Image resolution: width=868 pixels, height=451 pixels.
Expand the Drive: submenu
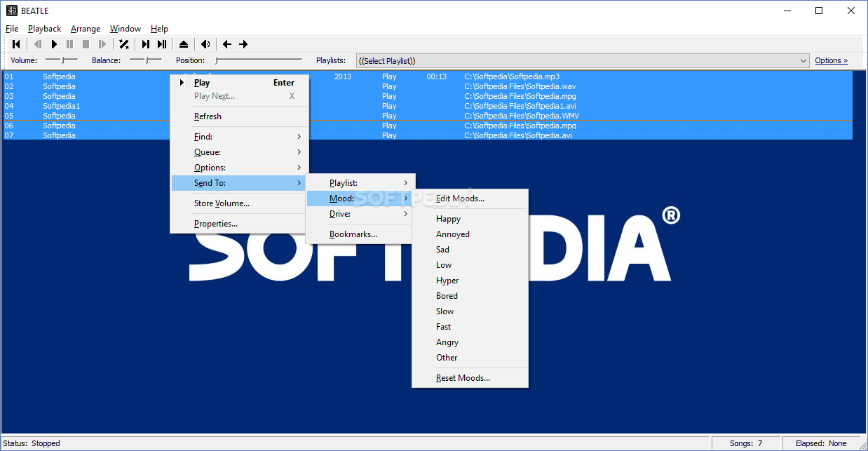[x=360, y=214]
